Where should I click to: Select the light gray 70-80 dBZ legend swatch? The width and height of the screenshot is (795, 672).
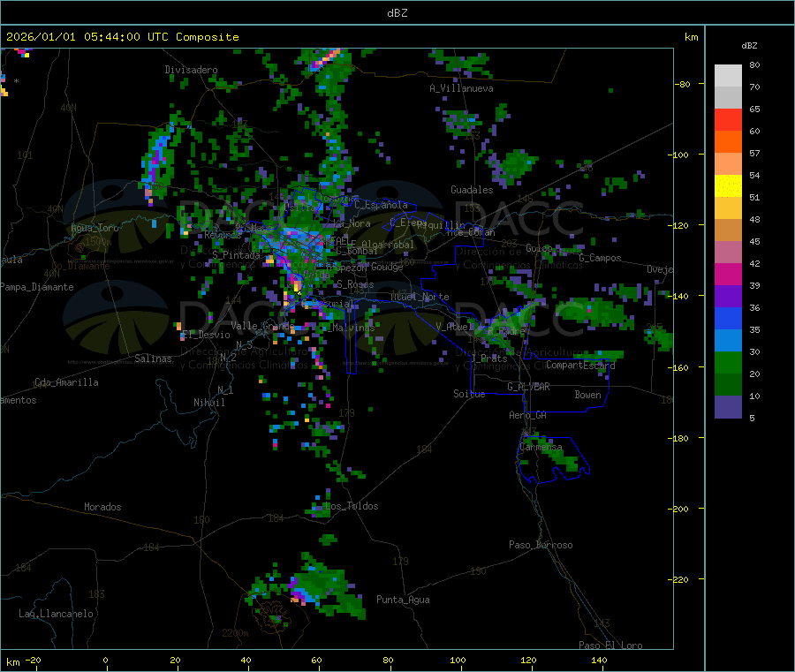coord(728,76)
